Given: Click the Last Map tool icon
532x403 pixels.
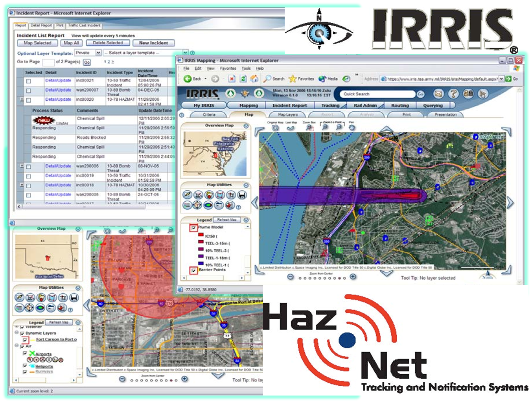Looking at the screenshot, I should tap(291, 127).
